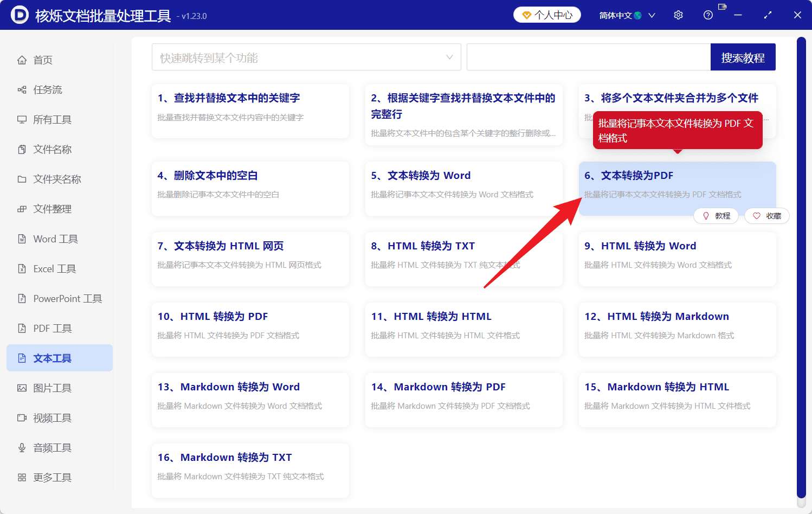
Task: Open card 4、删除文本中的空白
Action: 250,189
